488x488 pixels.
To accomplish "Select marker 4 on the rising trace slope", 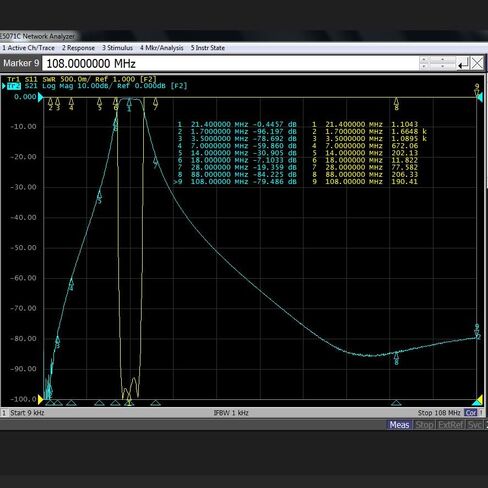I will (71, 284).
